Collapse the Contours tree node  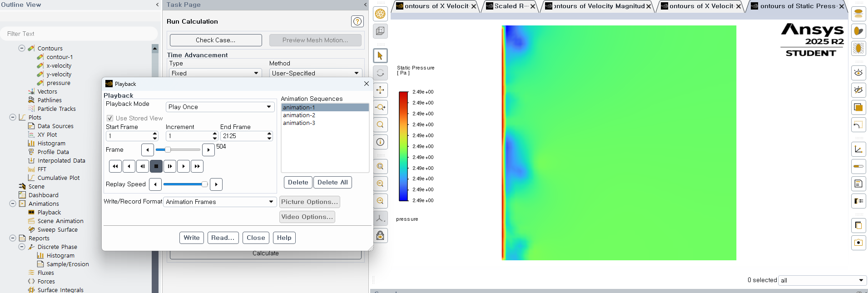point(21,48)
